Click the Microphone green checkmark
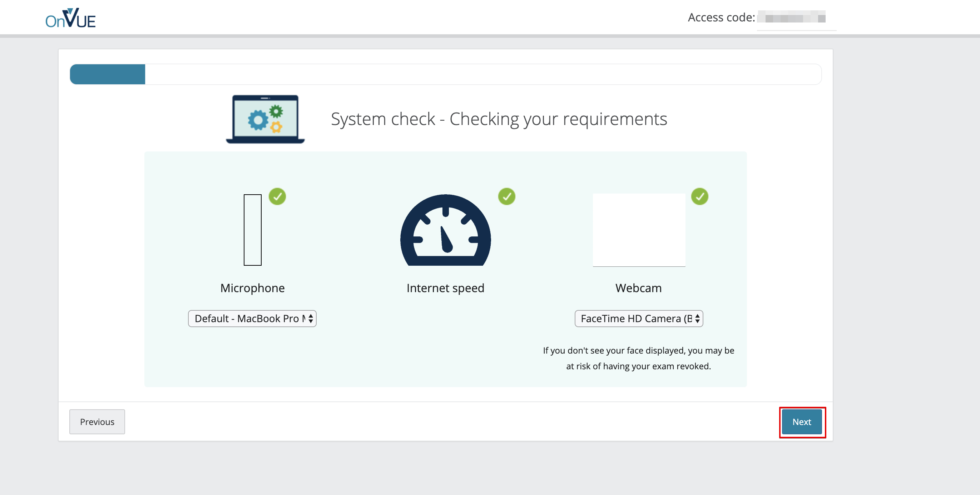The image size is (980, 495). pyautogui.click(x=277, y=196)
